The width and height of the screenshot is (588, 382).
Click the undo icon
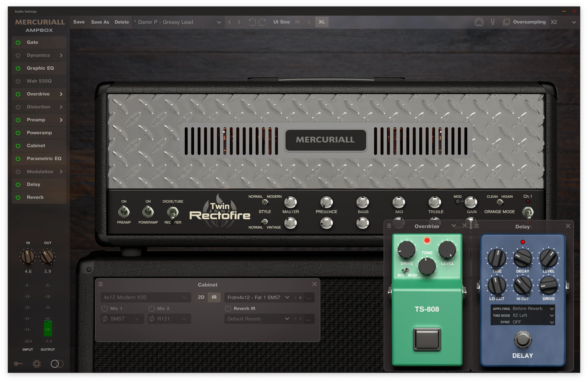click(x=252, y=22)
